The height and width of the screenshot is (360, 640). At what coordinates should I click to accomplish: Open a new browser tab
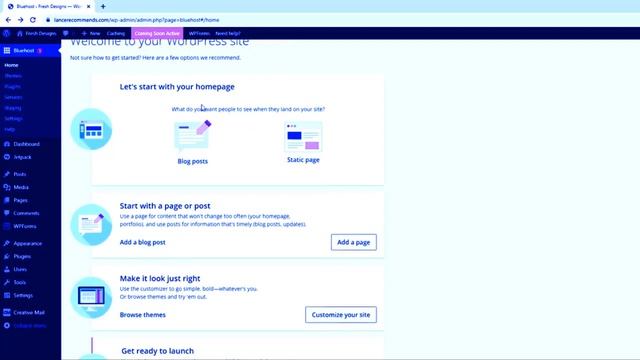coord(103,7)
